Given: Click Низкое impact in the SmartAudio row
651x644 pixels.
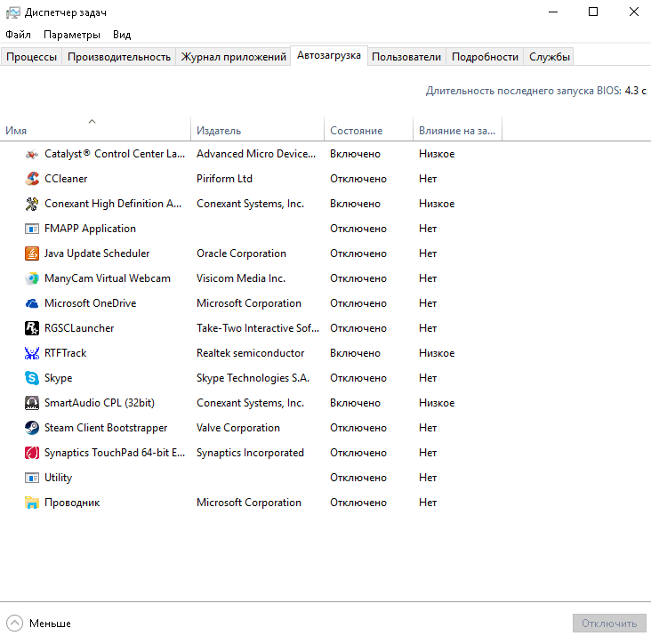Looking at the screenshot, I should (437, 403).
